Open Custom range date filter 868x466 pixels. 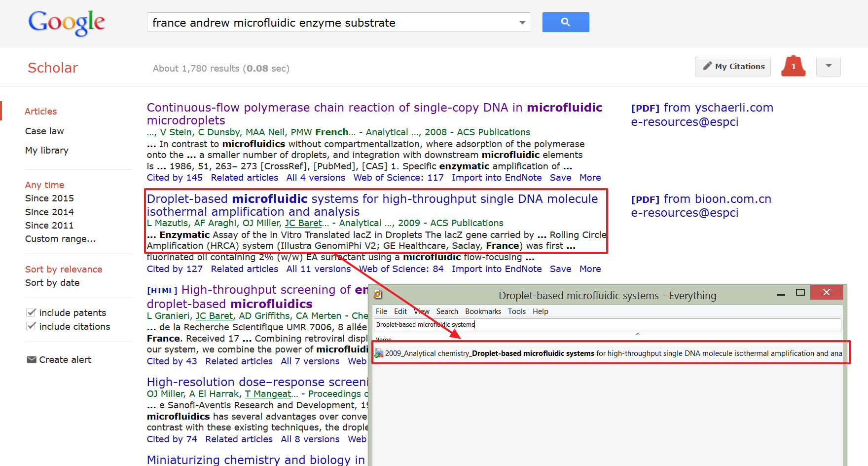[60, 239]
